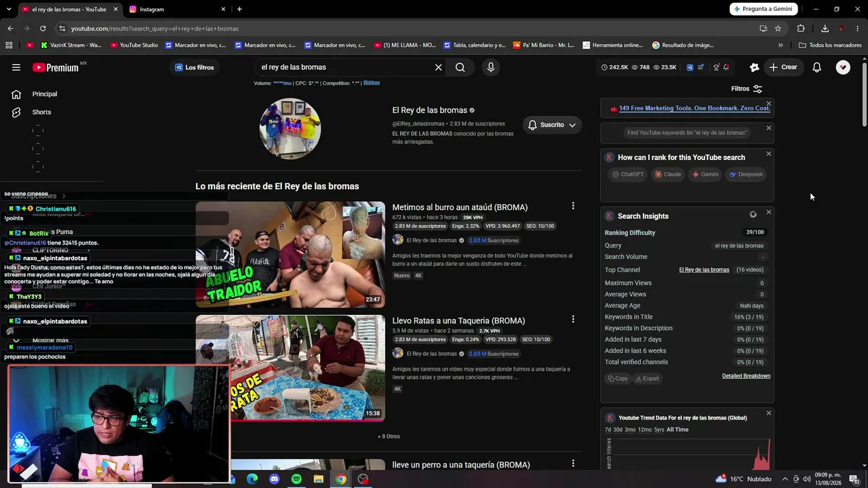
Task: Open the YouTube guide hamburger menu
Action: 16,67
